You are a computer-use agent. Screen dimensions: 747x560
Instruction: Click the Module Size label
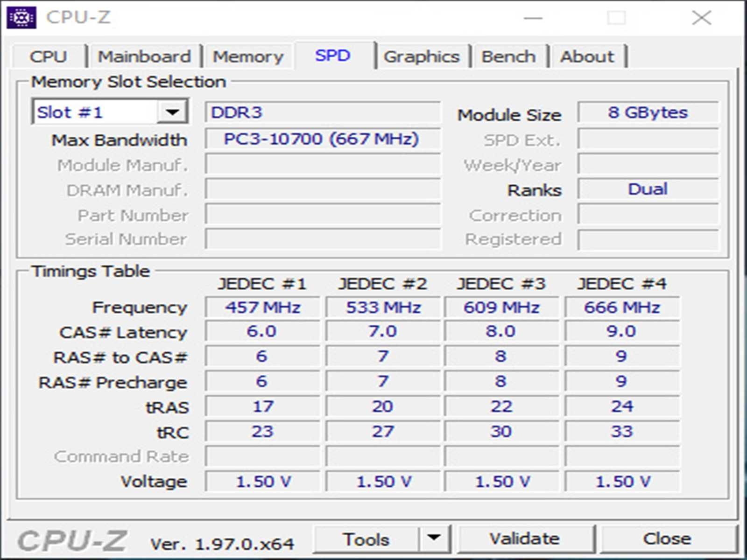click(x=509, y=115)
